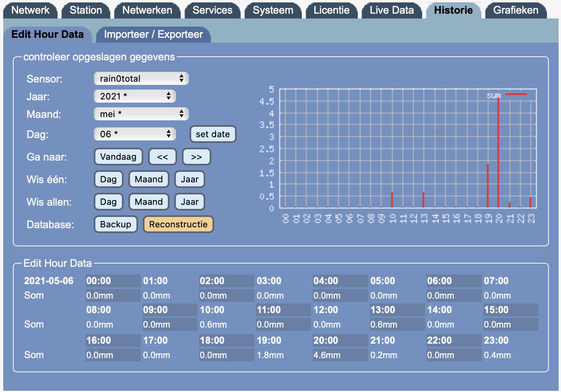Click the 2021-05-06 date label

coord(49,281)
